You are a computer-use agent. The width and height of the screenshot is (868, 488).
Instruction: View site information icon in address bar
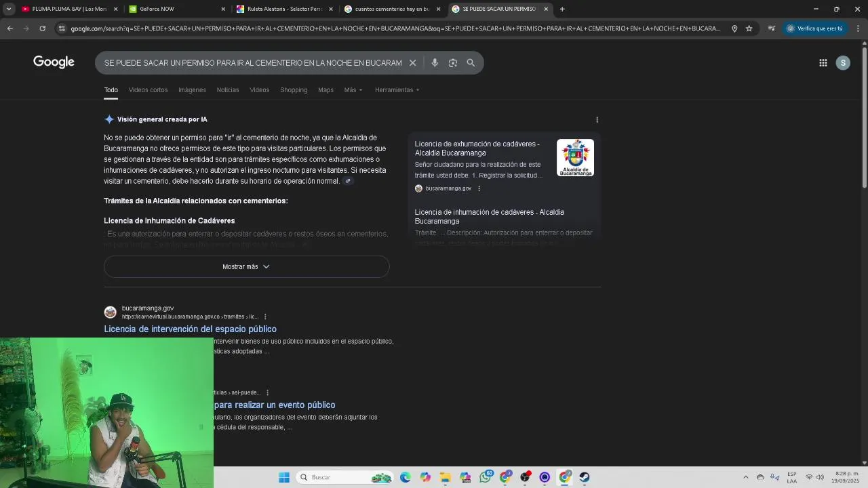62,28
